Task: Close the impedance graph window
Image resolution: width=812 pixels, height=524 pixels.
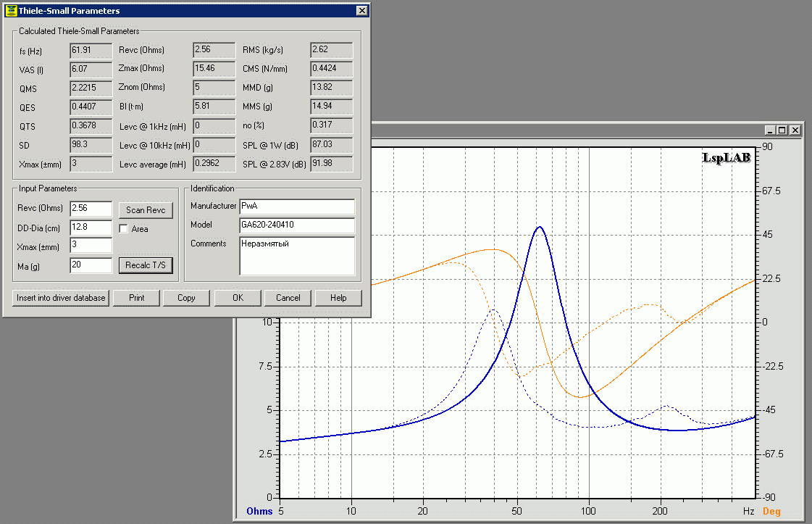Action: 795,130
